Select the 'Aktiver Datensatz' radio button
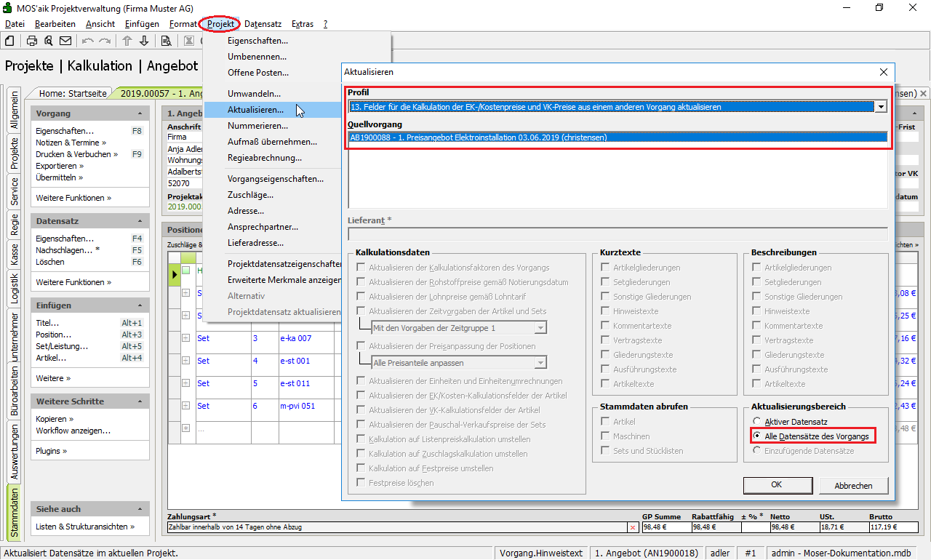Viewport: 931px width, 560px height. click(757, 422)
